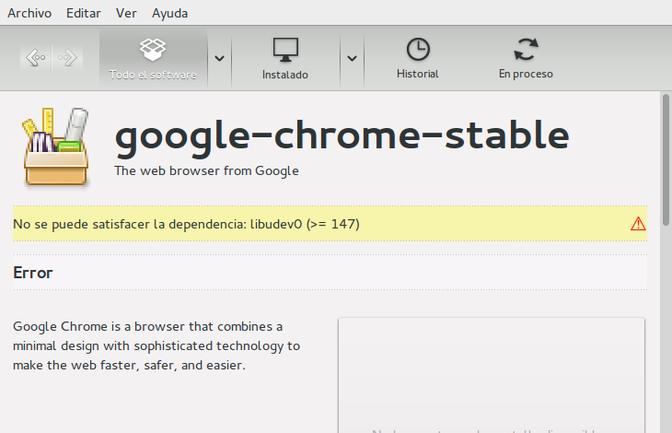Open the Todo el software section
The height and width of the screenshot is (433, 672).
(x=153, y=58)
